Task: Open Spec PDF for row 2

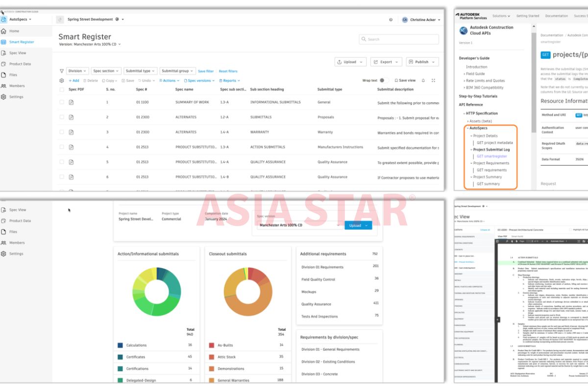Action: (x=71, y=117)
